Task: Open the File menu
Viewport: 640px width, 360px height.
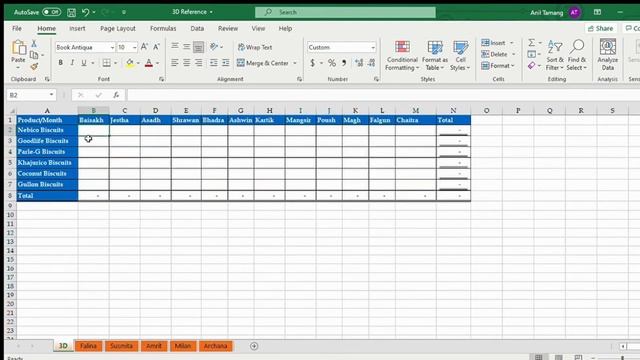Action: 17,29
